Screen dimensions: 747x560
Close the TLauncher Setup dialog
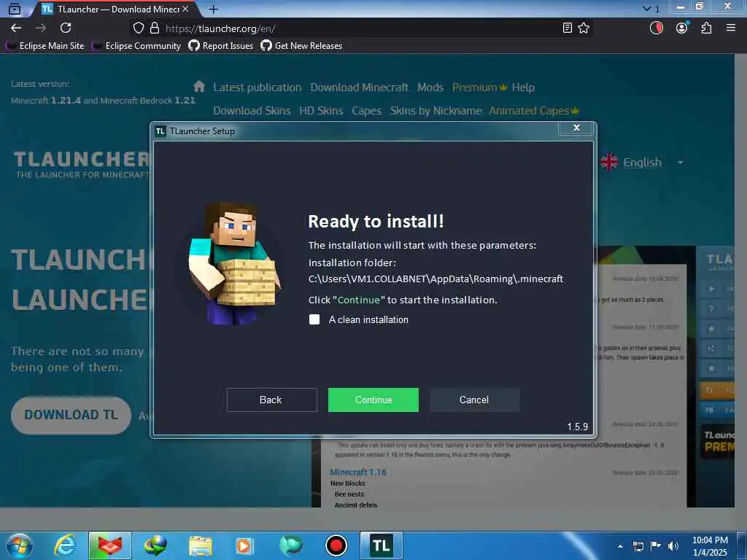576,128
